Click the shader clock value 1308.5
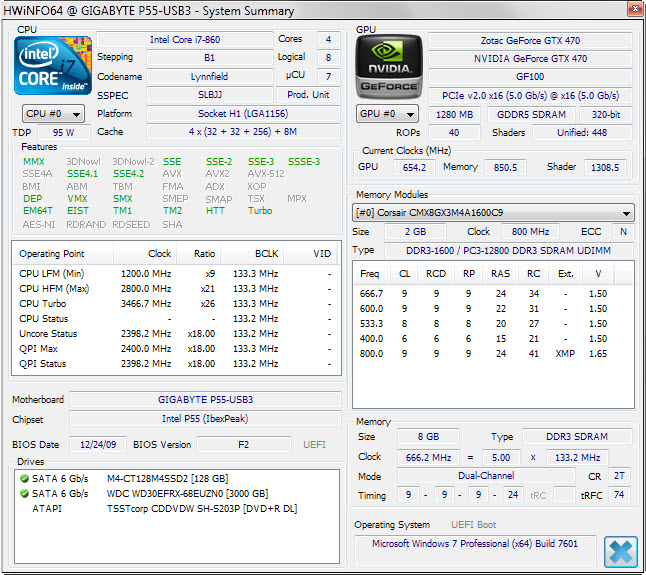The height and width of the screenshot is (575, 646). click(x=605, y=167)
